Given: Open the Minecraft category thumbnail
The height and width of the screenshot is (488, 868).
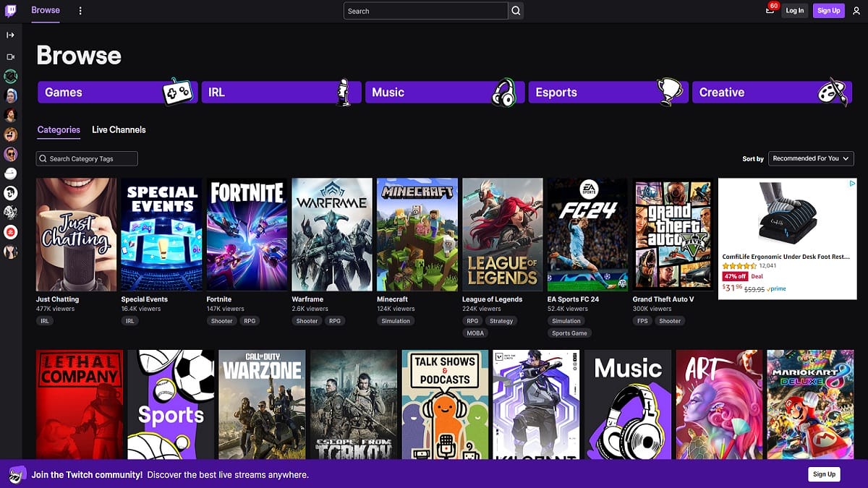Looking at the screenshot, I should tap(417, 234).
